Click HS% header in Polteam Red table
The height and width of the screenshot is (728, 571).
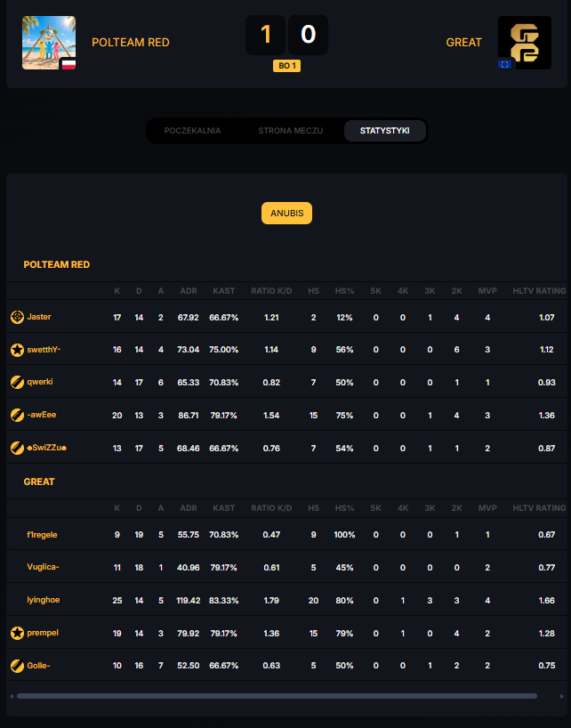click(344, 291)
